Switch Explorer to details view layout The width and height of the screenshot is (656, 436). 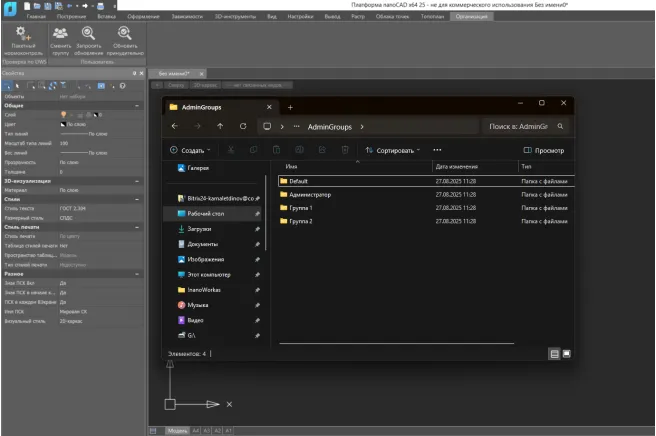(554, 353)
